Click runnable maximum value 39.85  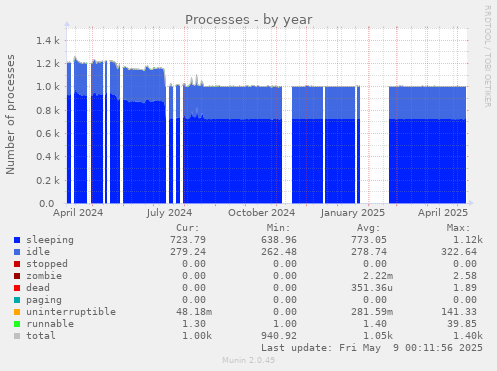click(462, 324)
